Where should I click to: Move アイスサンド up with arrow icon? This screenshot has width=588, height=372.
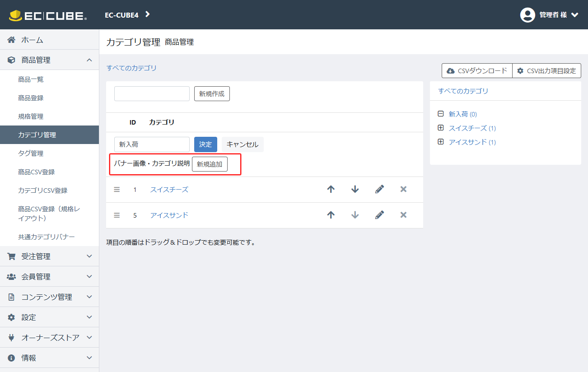331,215
